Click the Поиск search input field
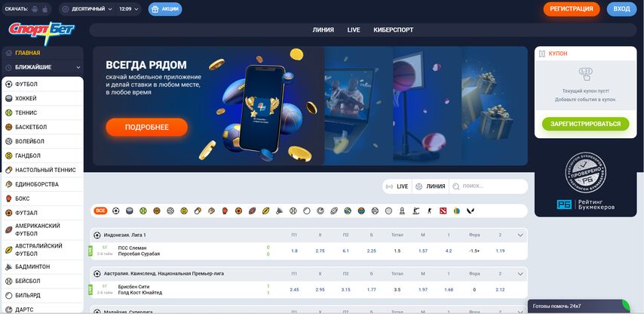644x314 pixels. (490, 186)
